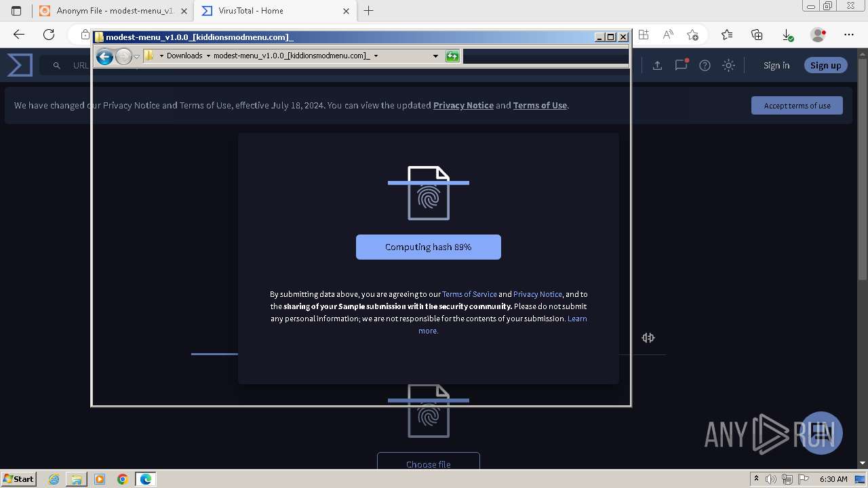Open the VirusTotal upload icon
Image resolution: width=868 pixels, height=488 pixels.
click(x=657, y=65)
